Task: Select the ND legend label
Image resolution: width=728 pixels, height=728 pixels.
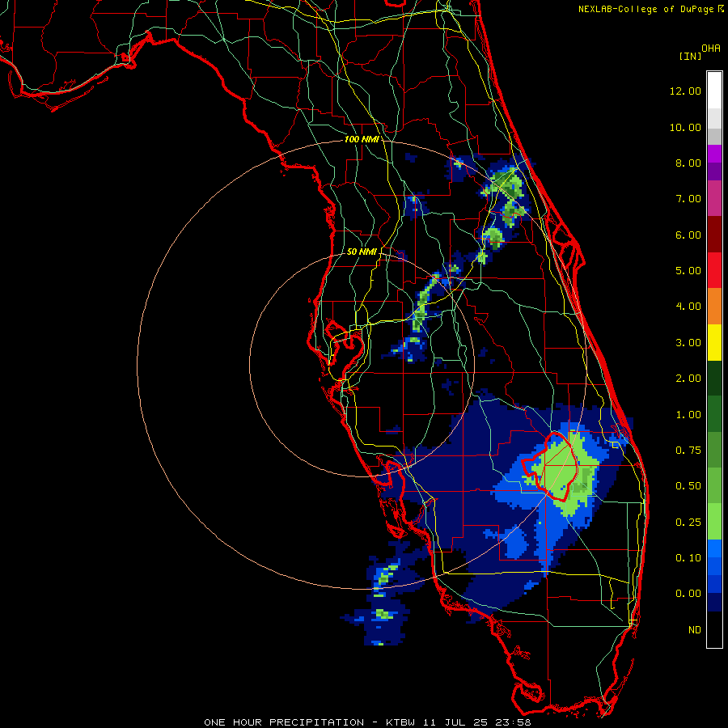Action: point(695,630)
